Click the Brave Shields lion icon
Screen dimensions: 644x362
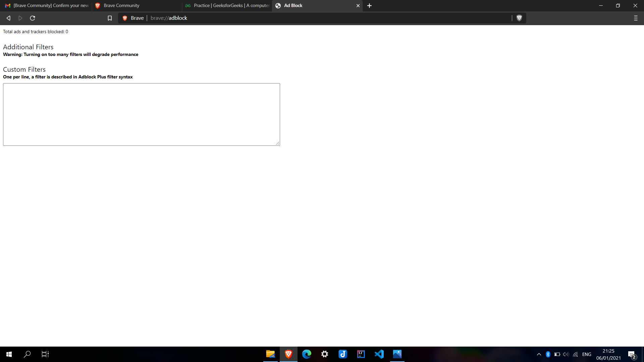[x=519, y=18]
